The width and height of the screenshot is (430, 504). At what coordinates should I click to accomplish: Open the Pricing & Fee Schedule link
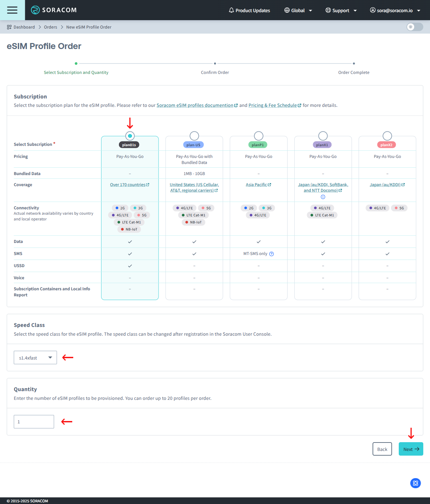[x=273, y=105]
